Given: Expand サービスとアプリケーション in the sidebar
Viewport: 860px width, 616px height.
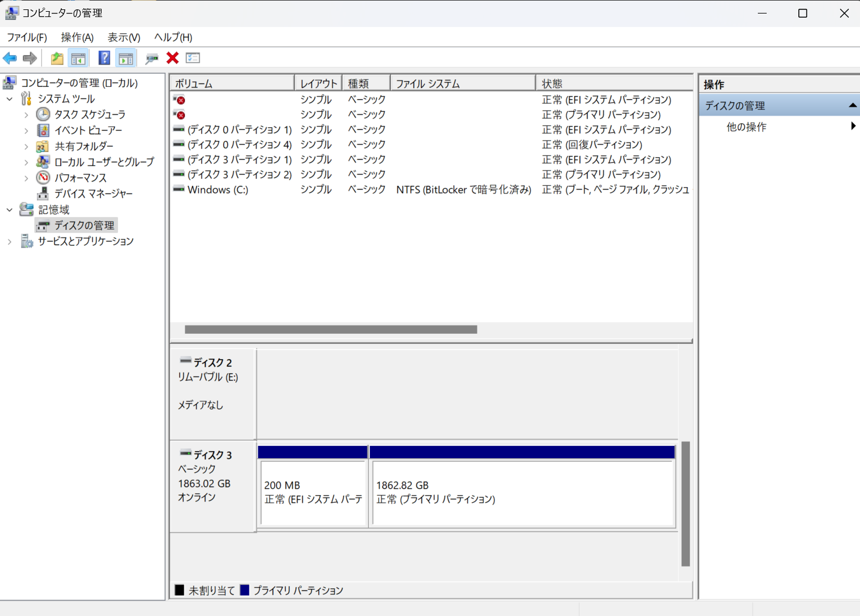Looking at the screenshot, I should (x=9, y=241).
